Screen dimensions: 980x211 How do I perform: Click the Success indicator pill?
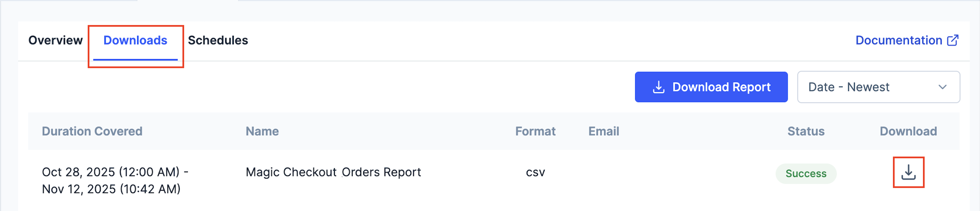pos(806,173)
